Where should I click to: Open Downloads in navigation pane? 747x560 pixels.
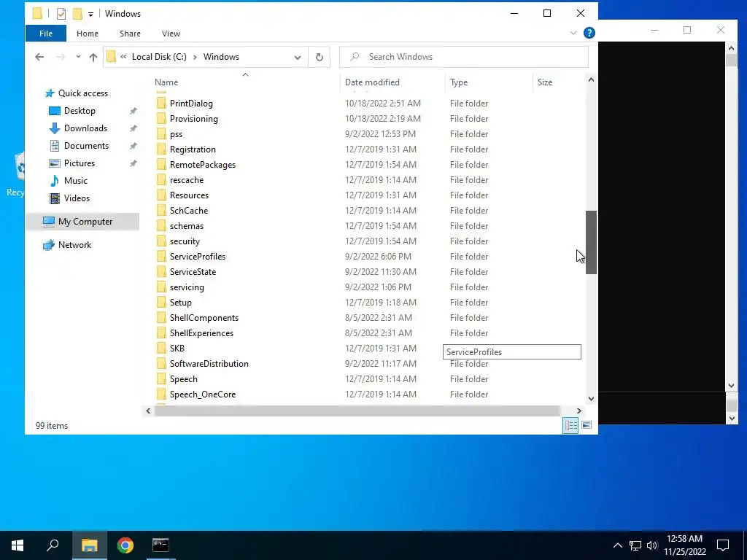(x=85, y=128)
